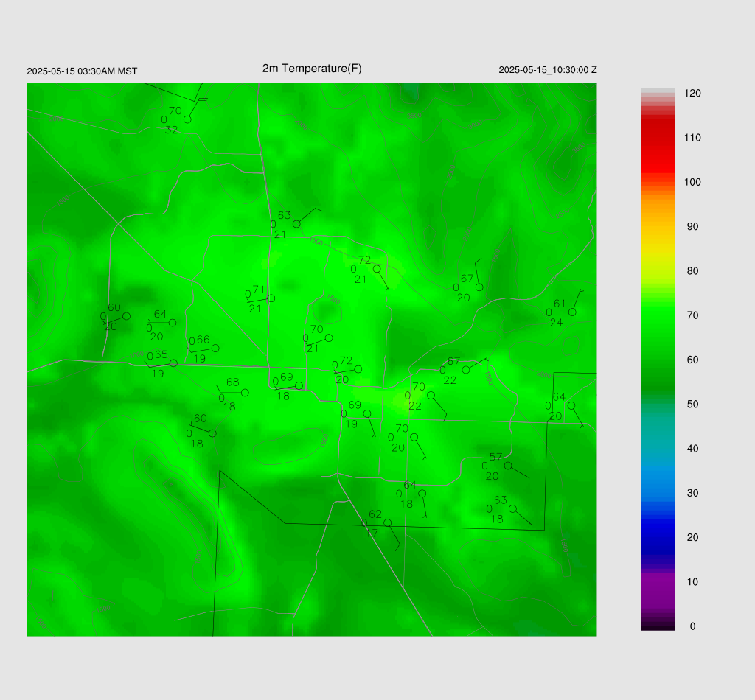Click the 0 label at the colorbar bottom

[x=692, y=626]
